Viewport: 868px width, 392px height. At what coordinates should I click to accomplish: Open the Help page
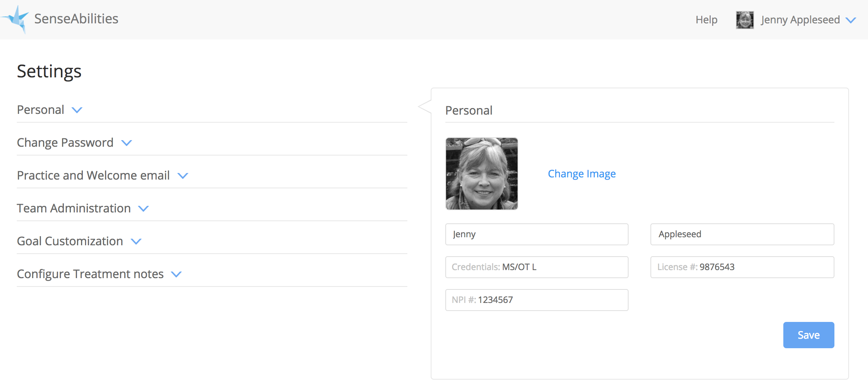coord(706,20)
